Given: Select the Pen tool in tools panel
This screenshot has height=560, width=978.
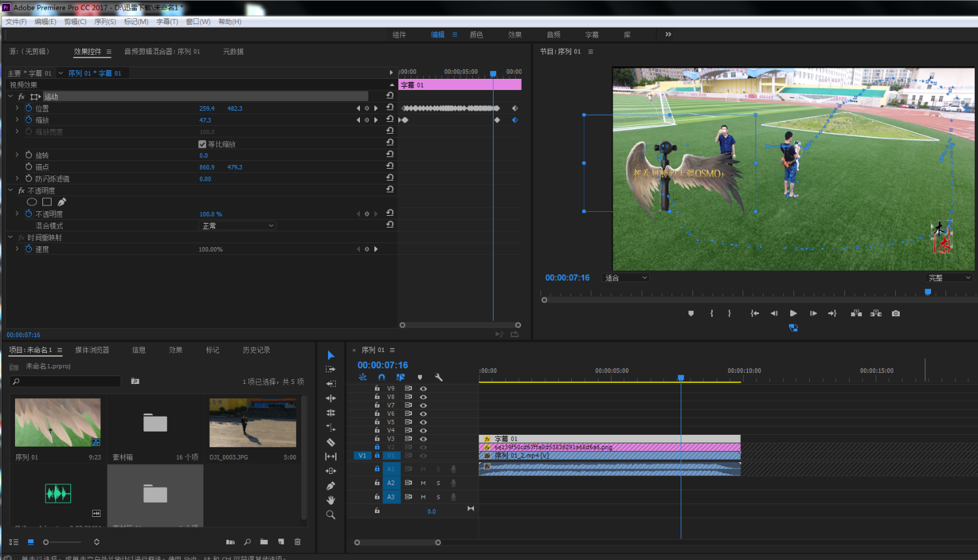Looking at the screenshot, I should point(331,486).
